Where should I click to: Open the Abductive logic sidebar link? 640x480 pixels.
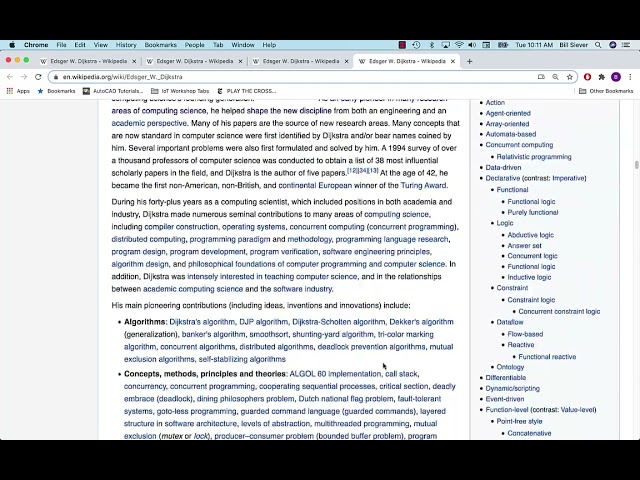530,235
